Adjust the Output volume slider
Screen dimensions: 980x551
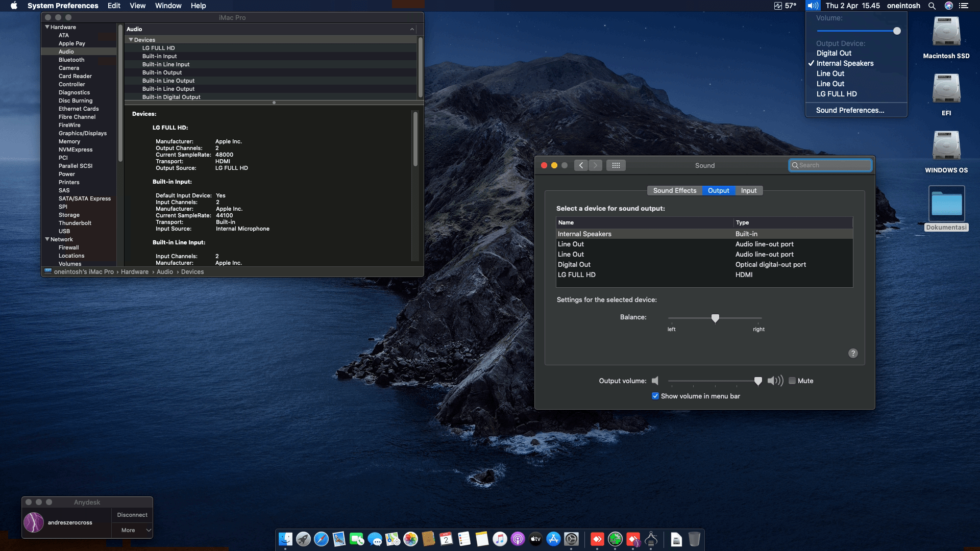(758, 381)
